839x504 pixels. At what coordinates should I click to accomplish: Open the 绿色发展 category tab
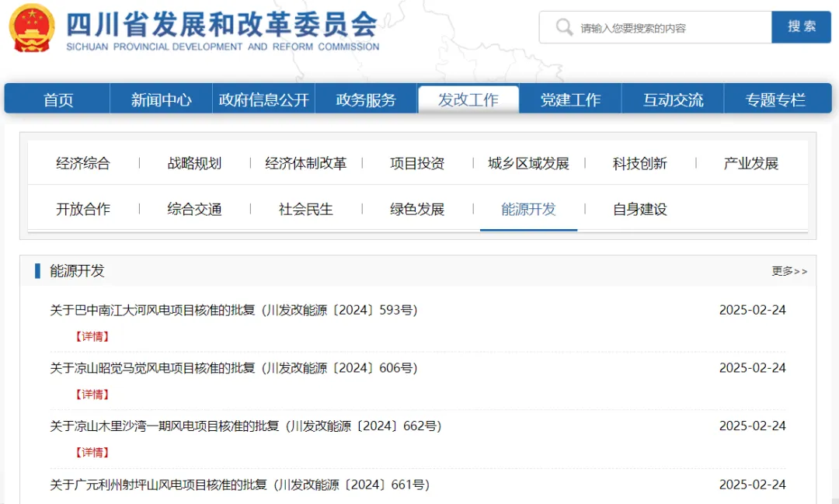[x=417, y=209]
